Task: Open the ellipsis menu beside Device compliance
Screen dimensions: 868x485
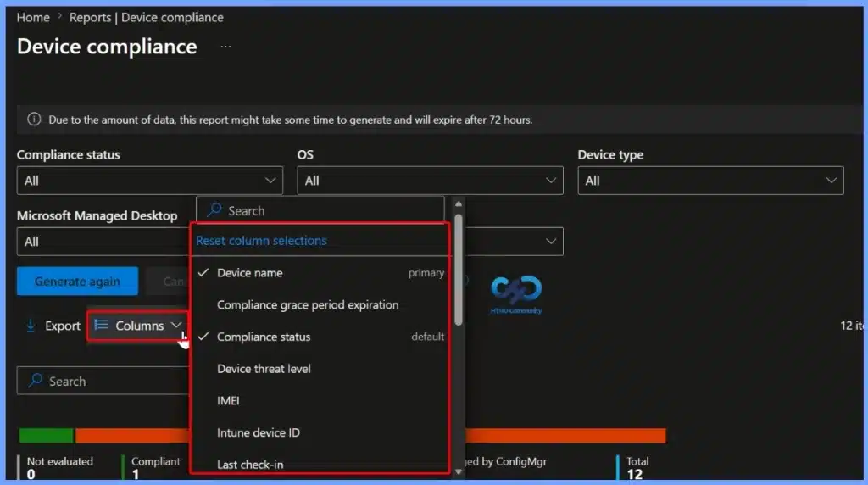Action: [225, 47]
